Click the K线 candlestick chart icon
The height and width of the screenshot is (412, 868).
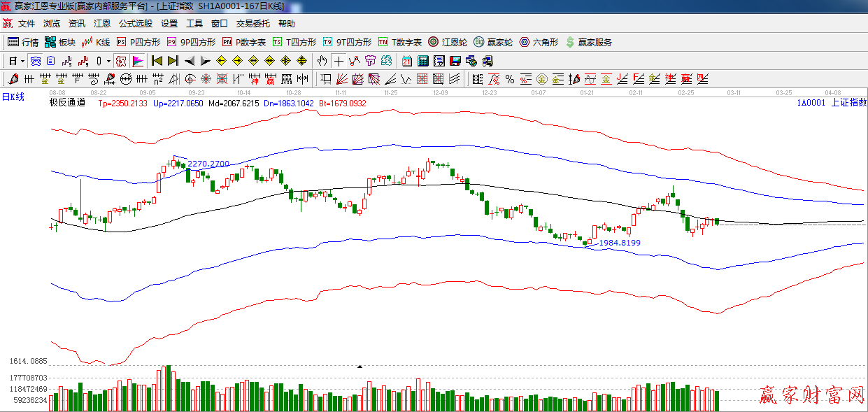[x=96, y=42]
